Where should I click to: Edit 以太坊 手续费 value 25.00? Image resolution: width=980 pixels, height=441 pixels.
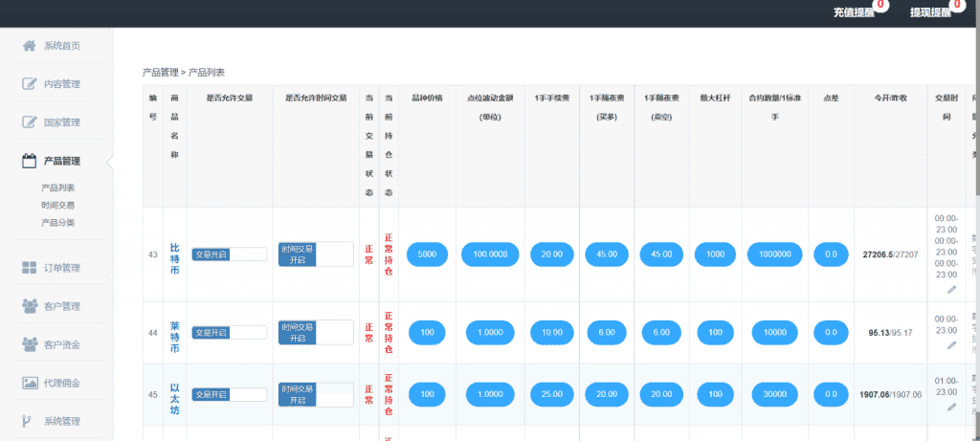[x=552, y=395]
